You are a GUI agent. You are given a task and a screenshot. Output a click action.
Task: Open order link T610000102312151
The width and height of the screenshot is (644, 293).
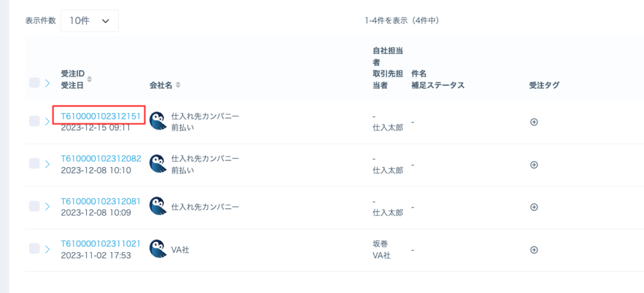pos(101,116)
